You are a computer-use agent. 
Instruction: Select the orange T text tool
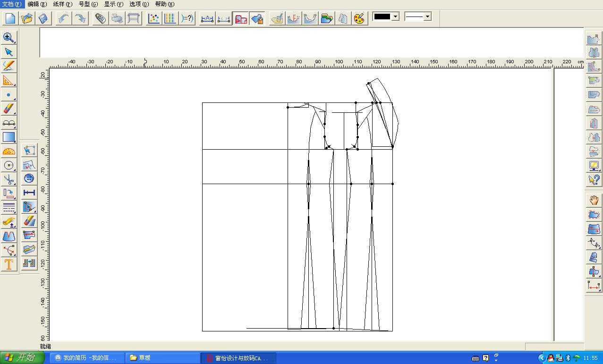[x=8, y=264]
